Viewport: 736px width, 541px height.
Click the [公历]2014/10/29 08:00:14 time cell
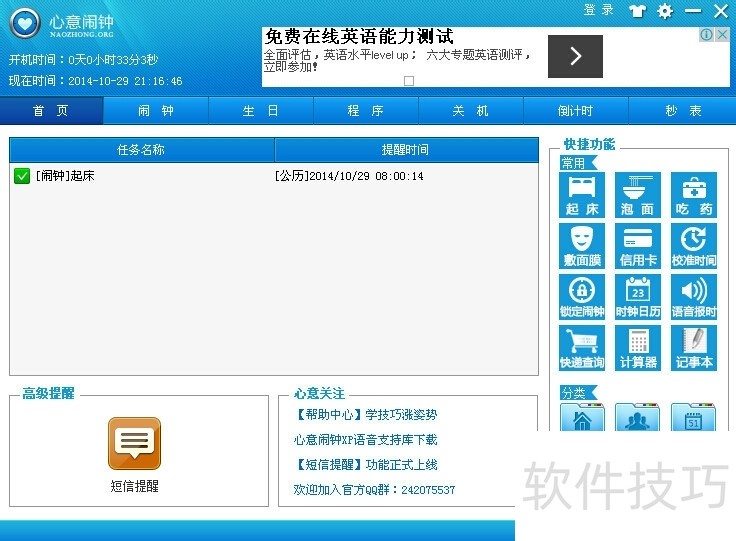click(349, 176)
